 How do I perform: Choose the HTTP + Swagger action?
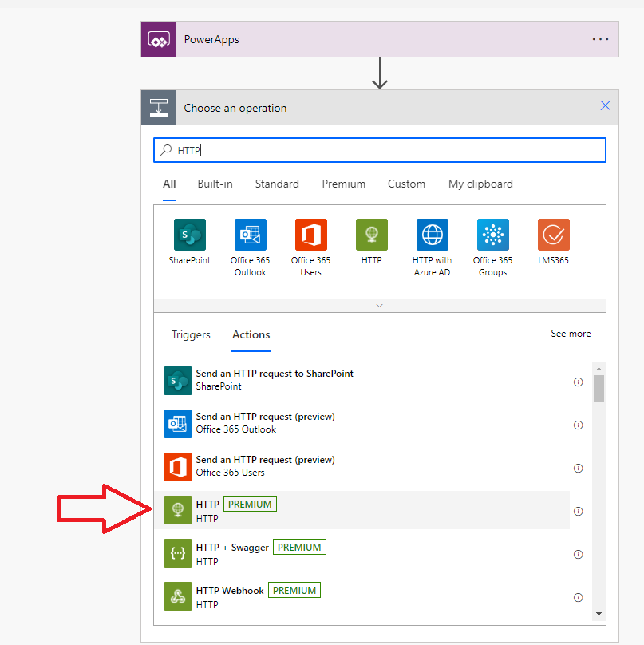coord(362,553)
